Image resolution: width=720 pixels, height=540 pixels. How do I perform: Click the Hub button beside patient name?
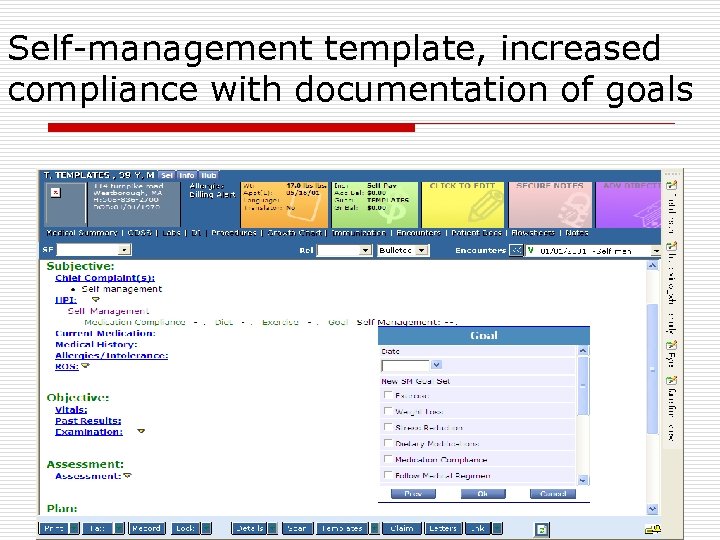click(208, 175)
